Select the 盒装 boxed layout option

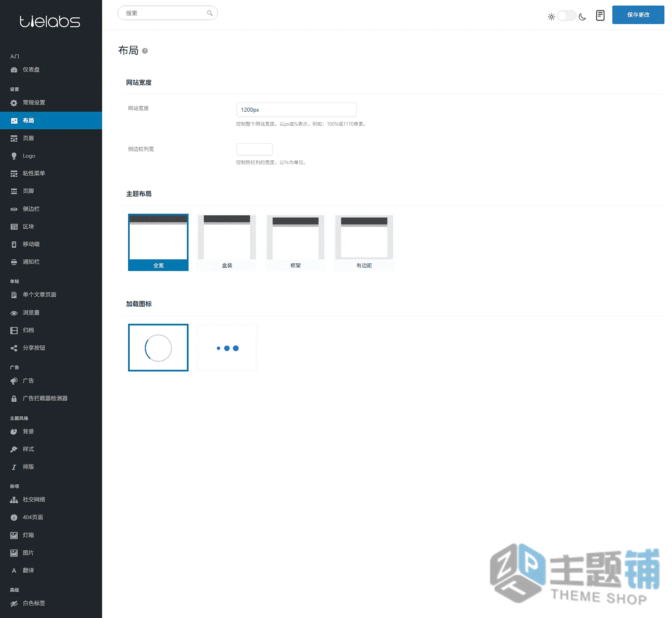coord(227,242)
